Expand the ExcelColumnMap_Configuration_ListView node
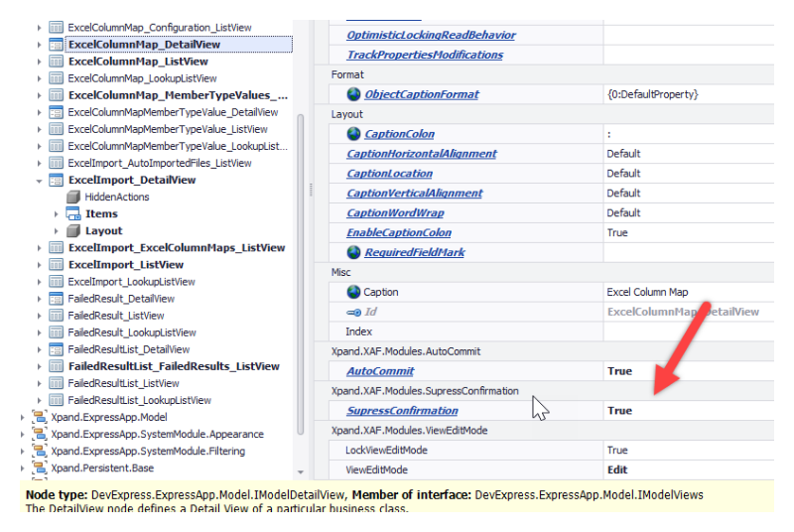 point(39,28)
